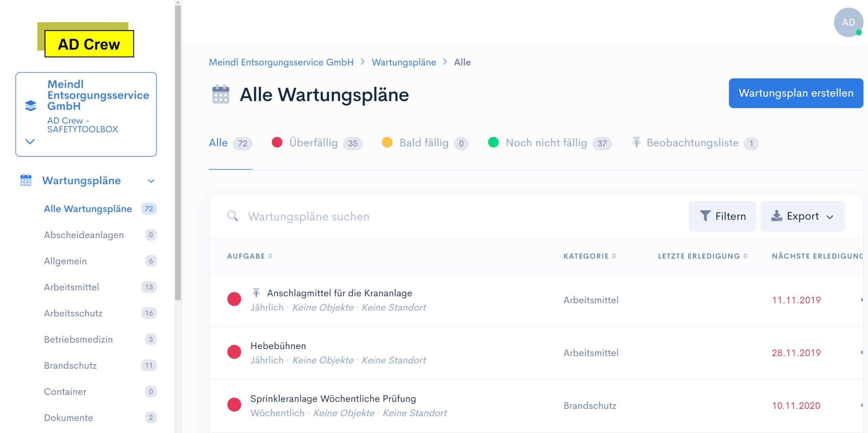868x433 pixels.
Task: Click the red status dot for Hebebühnen
Action: [234, 352]
